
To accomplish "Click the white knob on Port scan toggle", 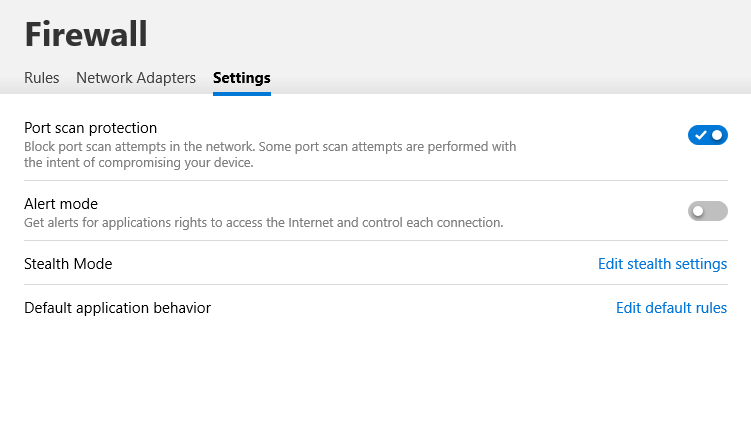I will pyautogui.click(x=717, y=135).
